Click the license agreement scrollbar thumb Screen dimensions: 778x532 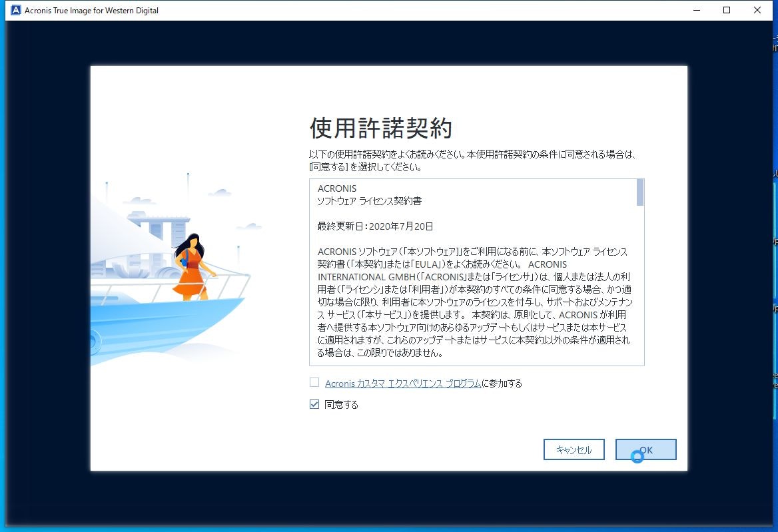coord(640,192)
